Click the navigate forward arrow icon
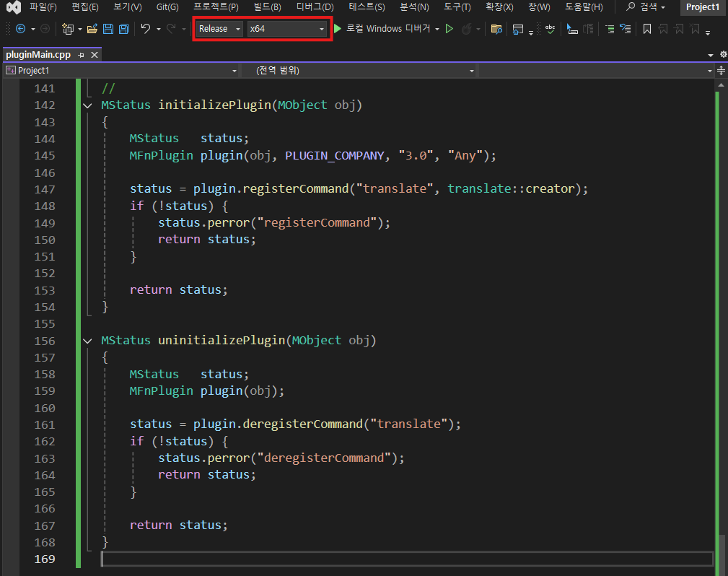The height and width of the screenshot is (576, 728). pyautogui.click(x=45, y=29)
